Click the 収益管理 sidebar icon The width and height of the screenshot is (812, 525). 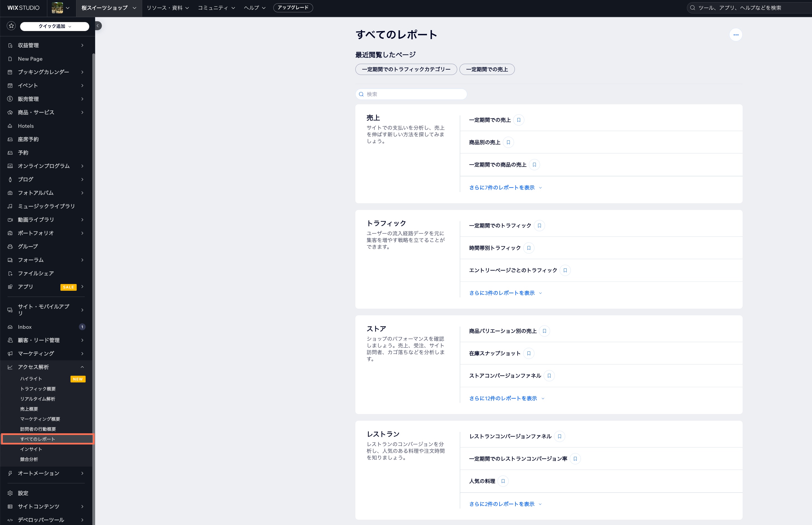point(10,45)
